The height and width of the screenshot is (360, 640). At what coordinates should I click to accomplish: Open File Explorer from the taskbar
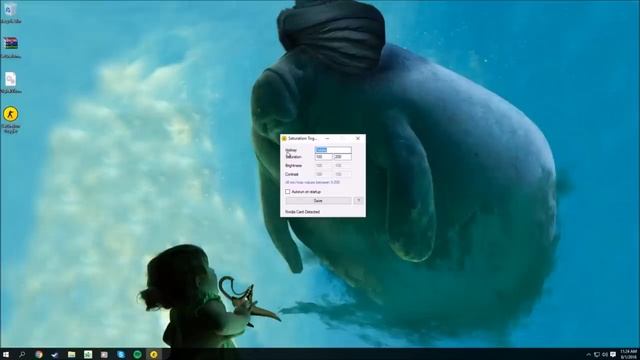click(x=71, y=354)
